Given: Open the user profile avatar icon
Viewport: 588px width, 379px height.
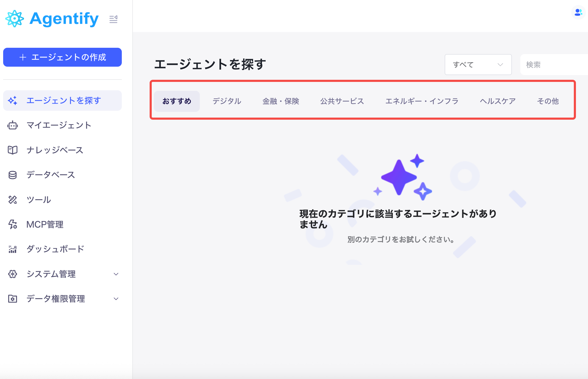Looking at the screenshot, I should 578,12.
